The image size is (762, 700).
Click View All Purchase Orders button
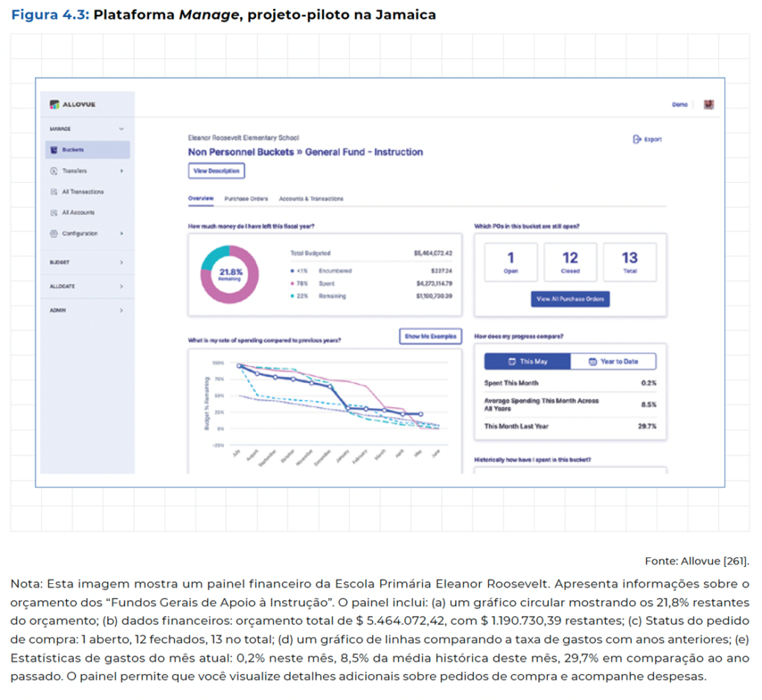click(x=571, y=299)
